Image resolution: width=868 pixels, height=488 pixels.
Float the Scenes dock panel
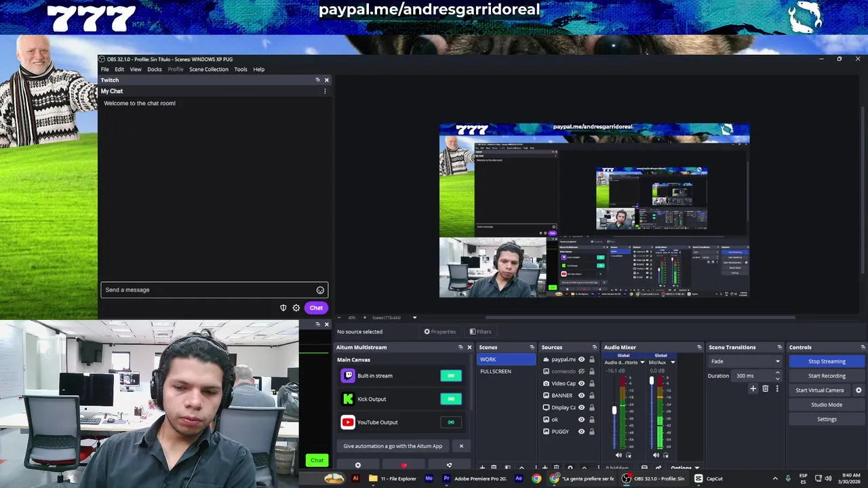(532, 347)
